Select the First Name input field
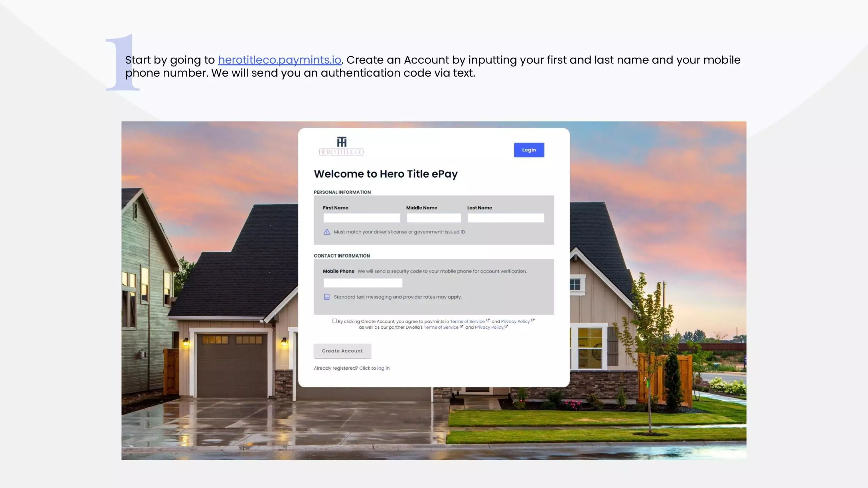868x488 pixels. click(x=362, y=218)
